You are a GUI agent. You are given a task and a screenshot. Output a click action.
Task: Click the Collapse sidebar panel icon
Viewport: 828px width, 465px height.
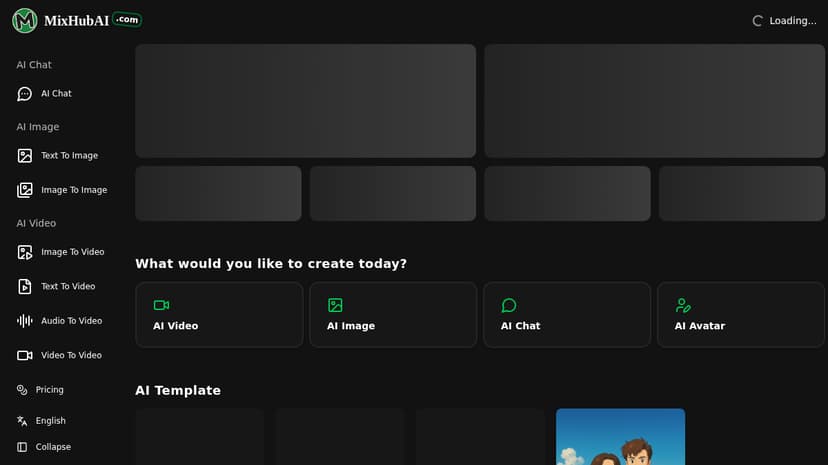tap(22, 447)
